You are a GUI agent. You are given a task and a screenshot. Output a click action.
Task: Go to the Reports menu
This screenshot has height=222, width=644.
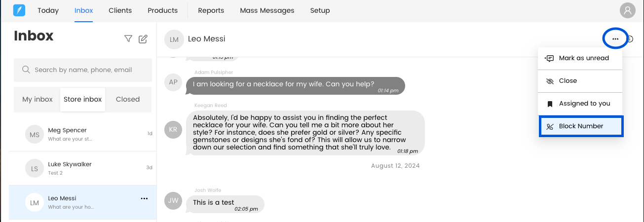tap(211, 10)
